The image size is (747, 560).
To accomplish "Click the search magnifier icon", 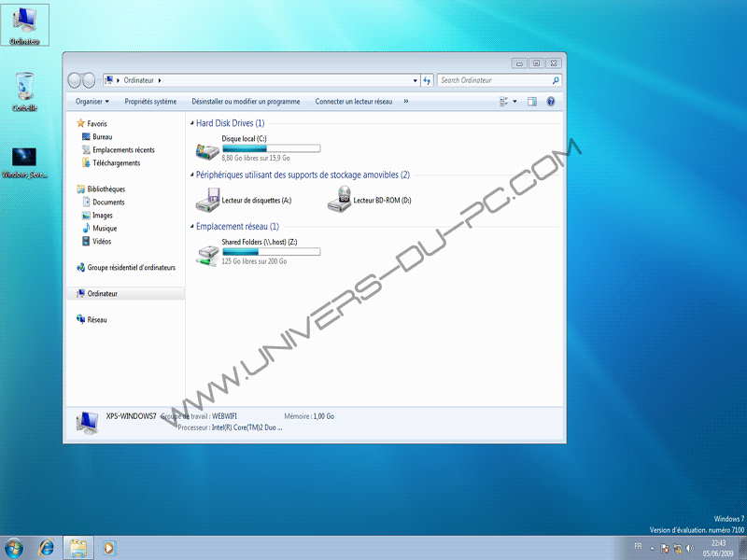I will click(555, 80).
